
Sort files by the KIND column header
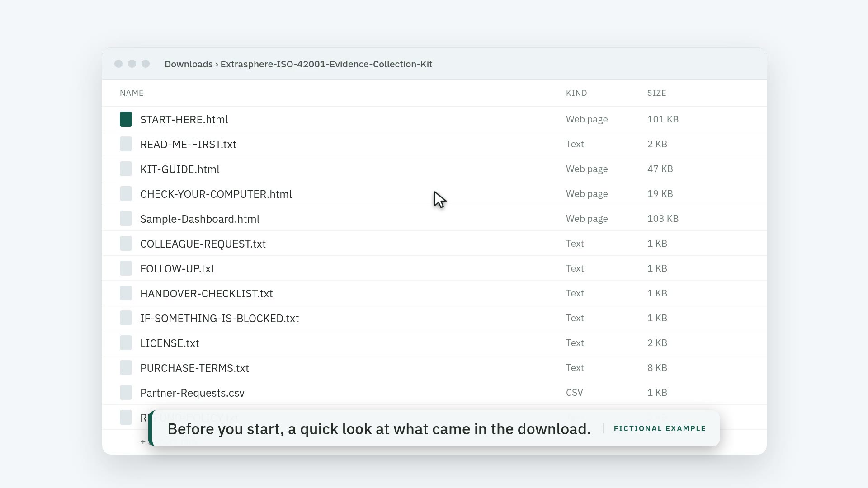(576, 93)
